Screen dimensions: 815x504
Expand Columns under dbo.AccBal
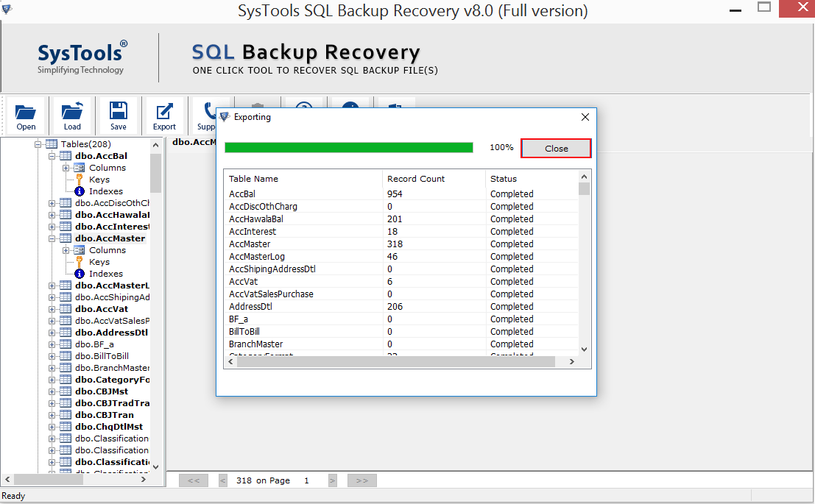[66, 168]
